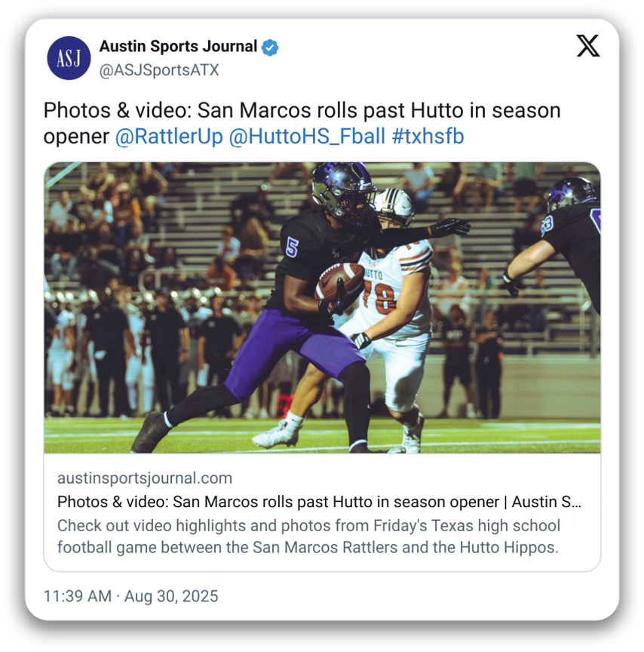This screenshot has height=652, width=644.
Task: Click the purple helmet of the ball carrier
Action: tap(345, 192)
